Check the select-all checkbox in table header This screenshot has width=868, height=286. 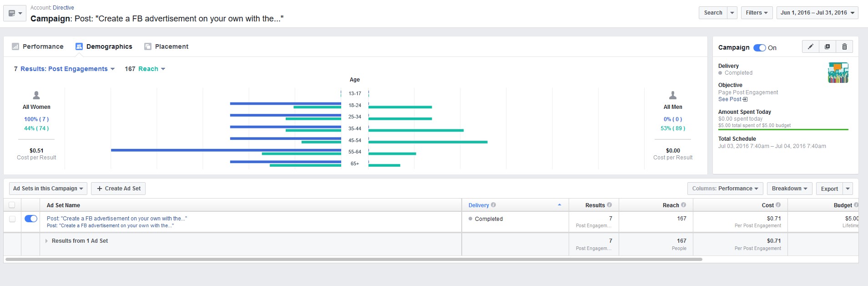tap(12, 205)
